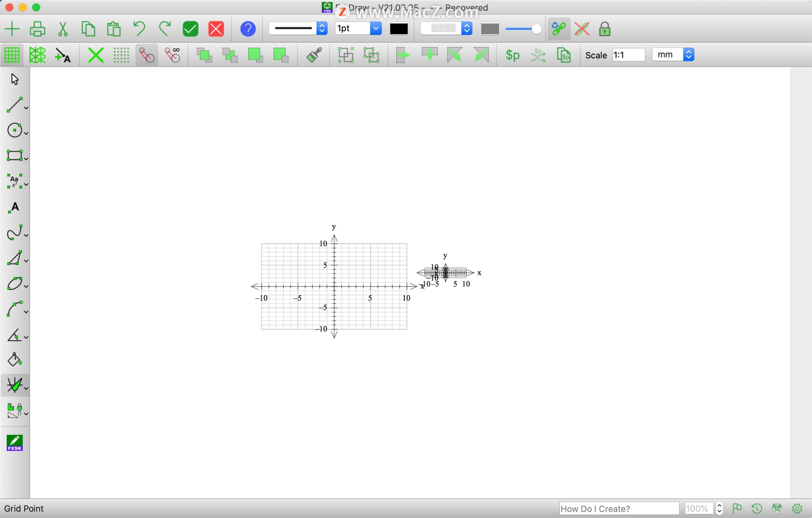Click the Format Painter brush icon

(x=313, y=55)
